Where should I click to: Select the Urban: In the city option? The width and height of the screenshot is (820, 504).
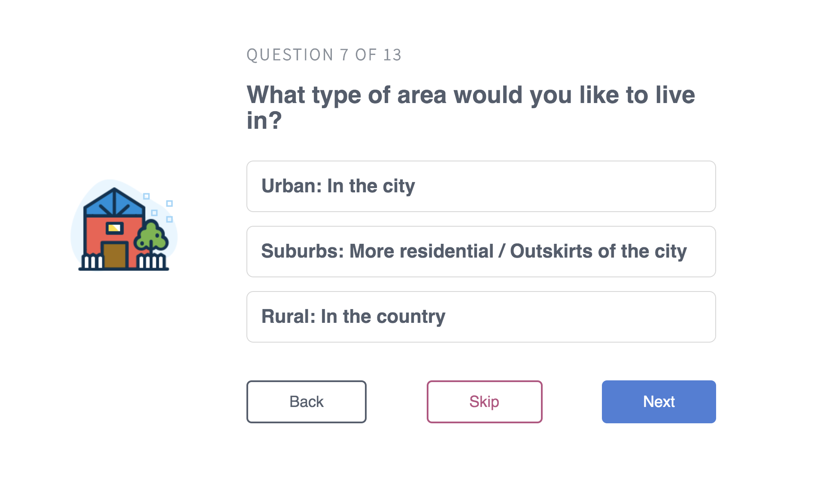(481, 186)
